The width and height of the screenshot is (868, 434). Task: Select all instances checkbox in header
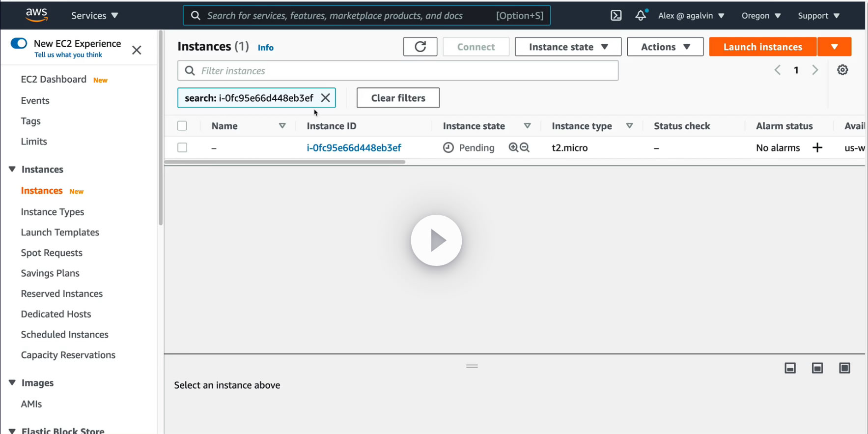pos(182,126)
